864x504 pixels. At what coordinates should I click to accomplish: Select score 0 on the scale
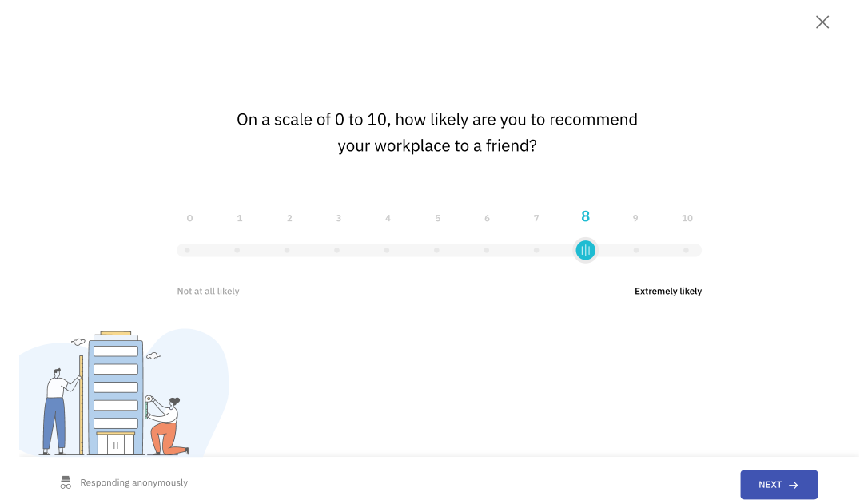(189, 218)
